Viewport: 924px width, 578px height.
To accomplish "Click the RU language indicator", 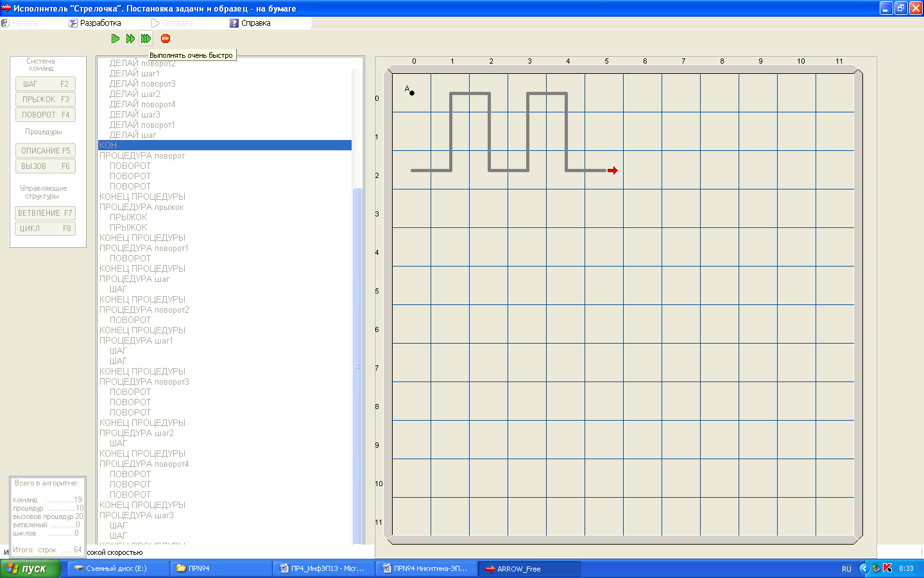I will tap(846, 568).
